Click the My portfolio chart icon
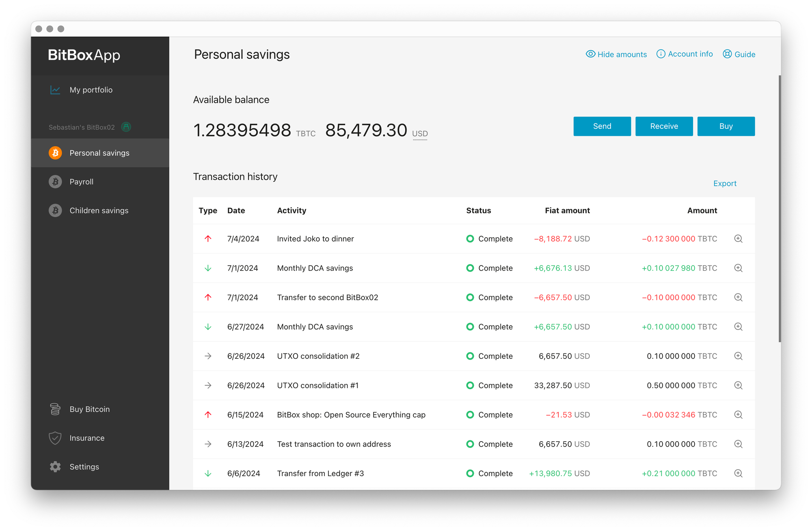Image resolution: width=812 pixels, height=531 pixels. (x=55, y=90)
